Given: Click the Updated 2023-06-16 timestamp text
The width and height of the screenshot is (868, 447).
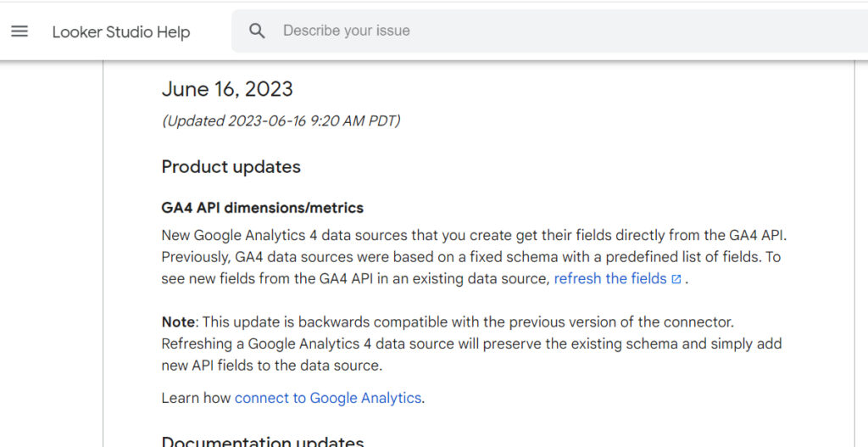Looking at the screenshot, I should 281,120.
